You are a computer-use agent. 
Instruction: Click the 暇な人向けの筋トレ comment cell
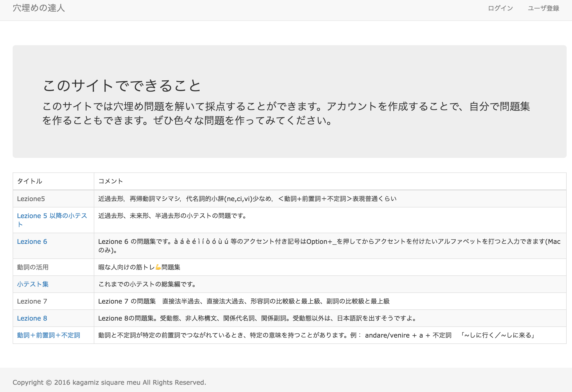[139, 267]
